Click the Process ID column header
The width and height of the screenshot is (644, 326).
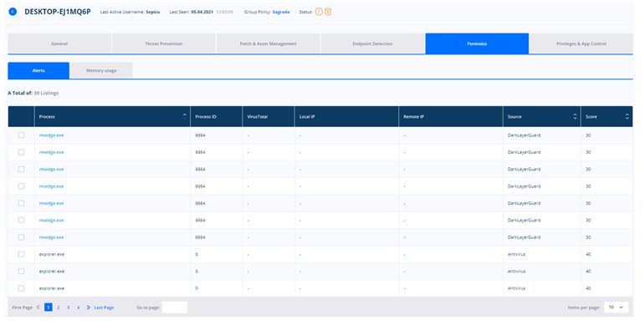click(217, 116)
